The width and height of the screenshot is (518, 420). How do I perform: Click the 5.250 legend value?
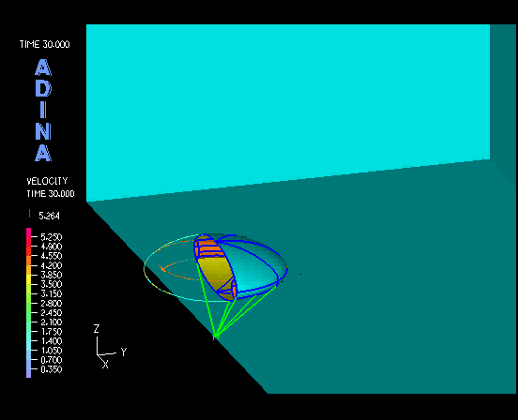(x=52, y=237)
